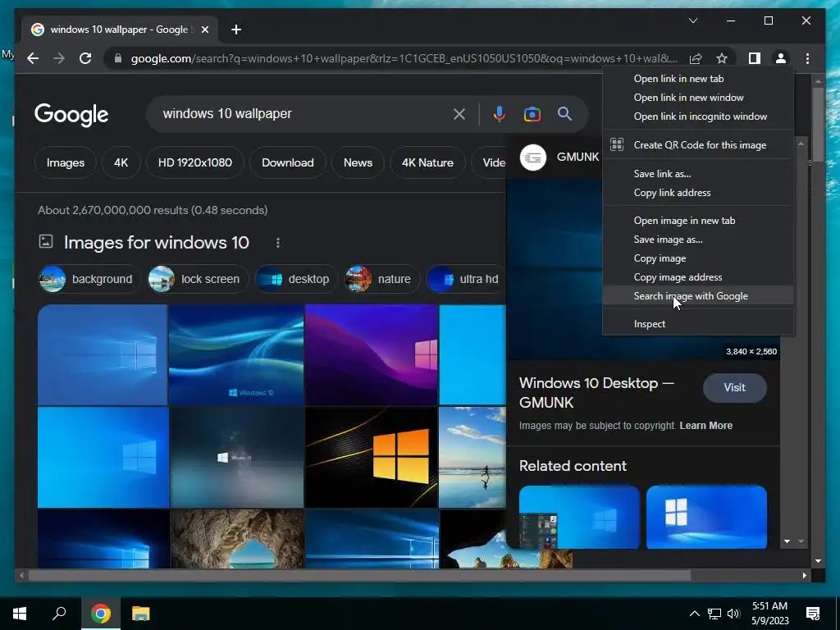
Task: Open the Chrome profile icon
Action: pyautogui.click(x=781, y=58)
